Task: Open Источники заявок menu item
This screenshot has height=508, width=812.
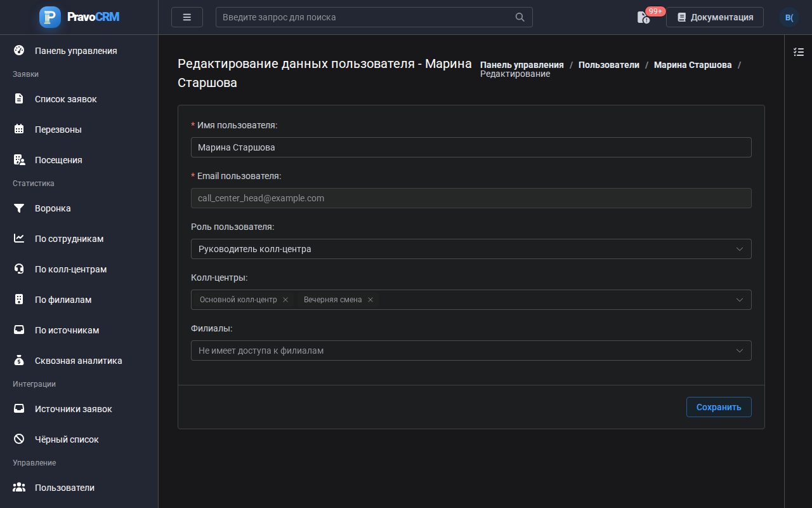Action: pos(79,409)
